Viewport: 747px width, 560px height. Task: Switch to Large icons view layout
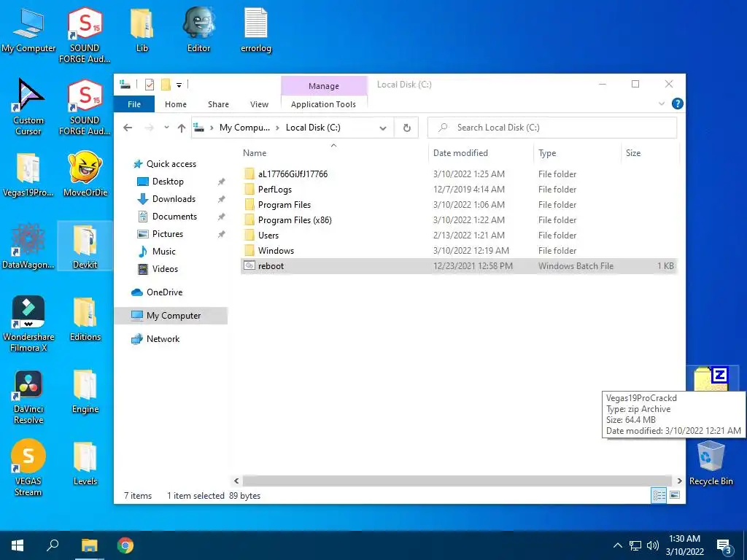tap(675, 495)
